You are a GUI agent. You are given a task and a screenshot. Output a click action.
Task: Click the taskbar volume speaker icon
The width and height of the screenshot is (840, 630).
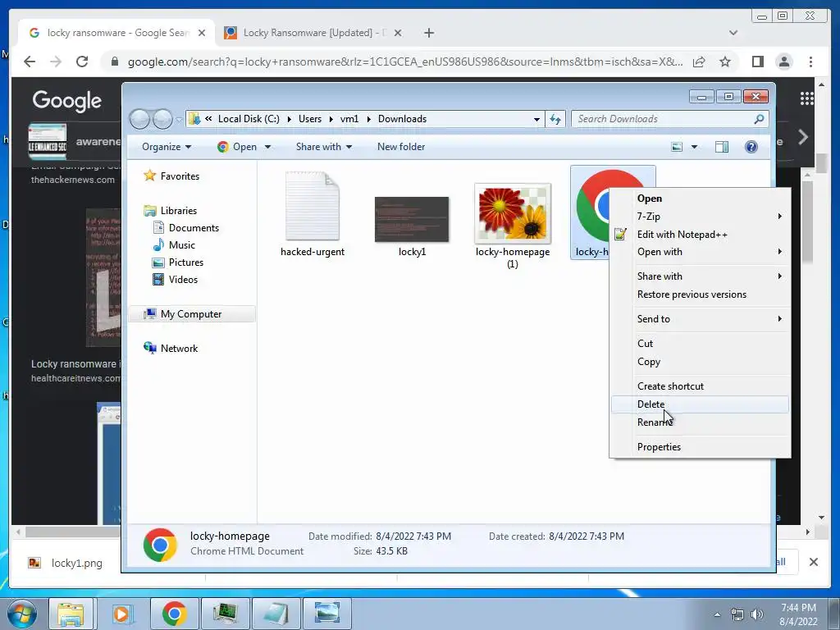(756, 614)
